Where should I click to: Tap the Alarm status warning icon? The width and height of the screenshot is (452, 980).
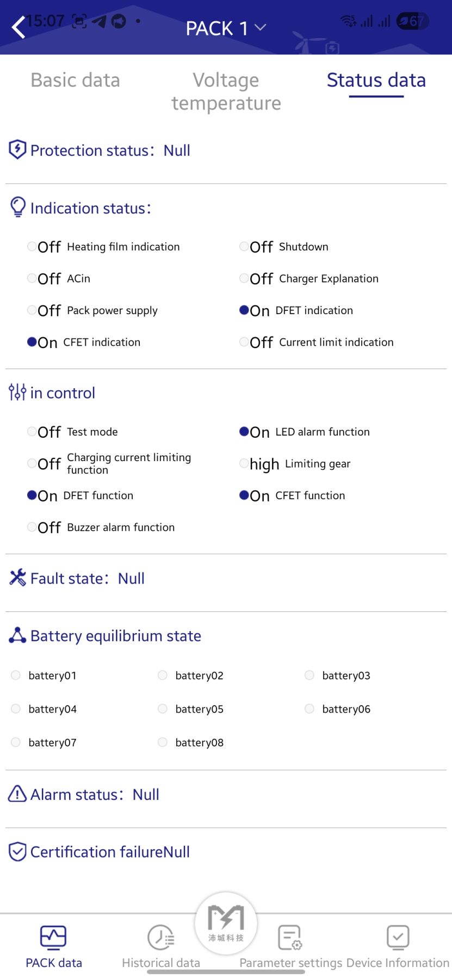(17, 794)
